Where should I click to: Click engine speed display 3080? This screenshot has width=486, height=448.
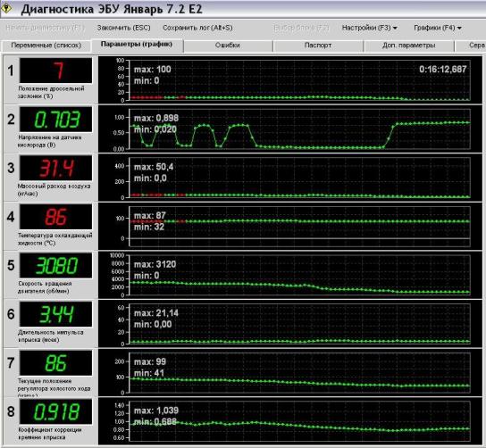point(55,265)
